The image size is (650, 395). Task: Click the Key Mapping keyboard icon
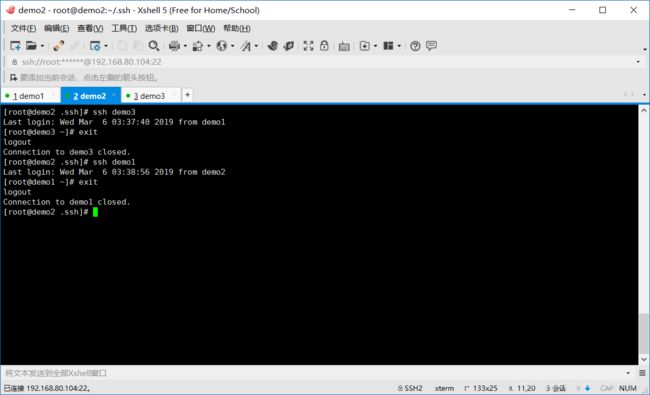click(x=344, y=46)
